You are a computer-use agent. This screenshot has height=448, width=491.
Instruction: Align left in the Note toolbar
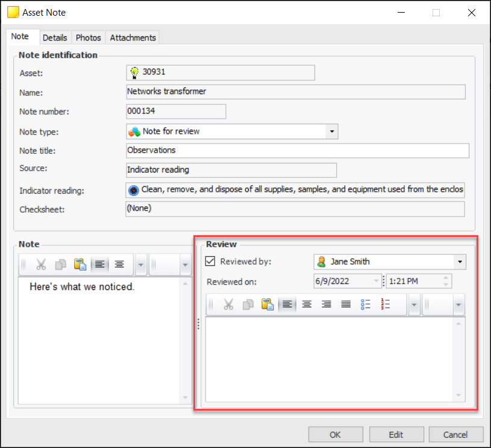click(x=99, y=264)
